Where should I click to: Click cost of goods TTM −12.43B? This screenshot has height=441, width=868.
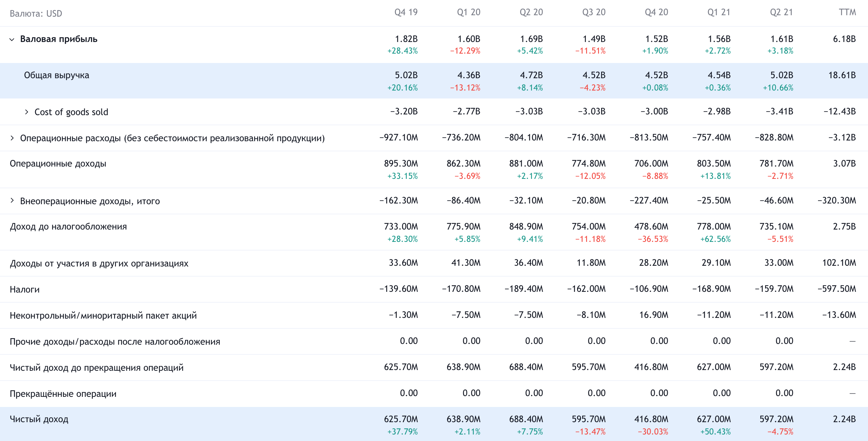tap(839, 112)
